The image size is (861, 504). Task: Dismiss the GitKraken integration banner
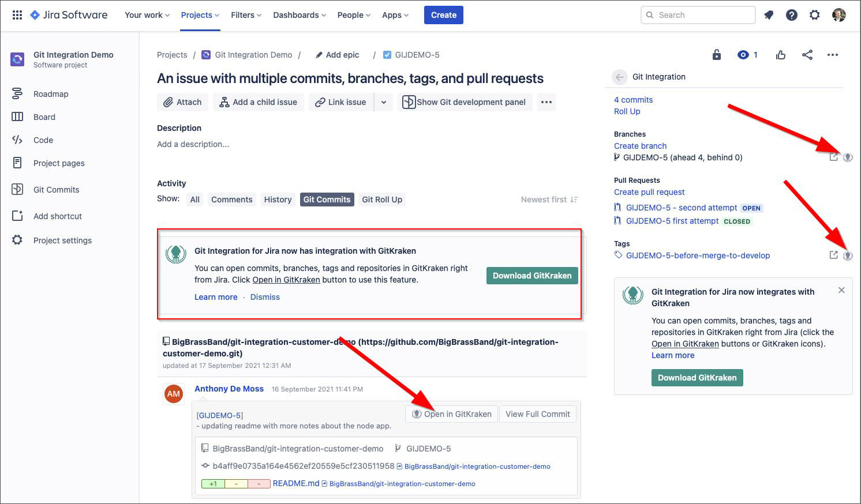[265, 297]
